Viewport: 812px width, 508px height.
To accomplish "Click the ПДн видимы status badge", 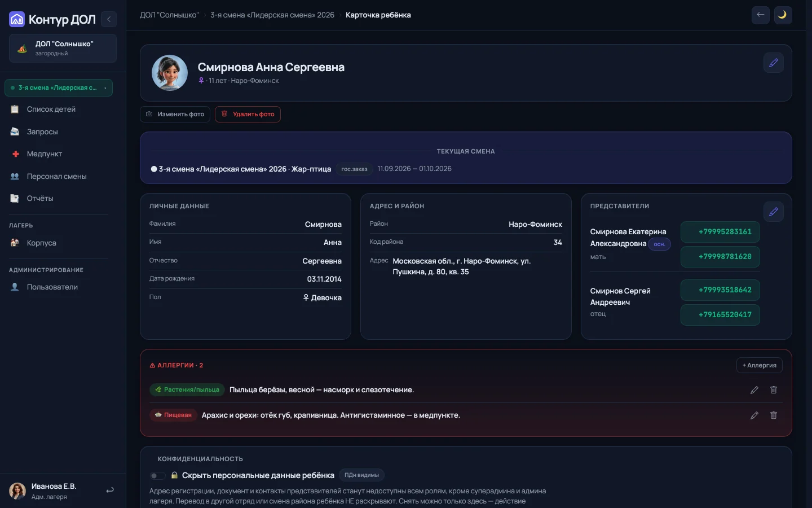I will [361, 475].
